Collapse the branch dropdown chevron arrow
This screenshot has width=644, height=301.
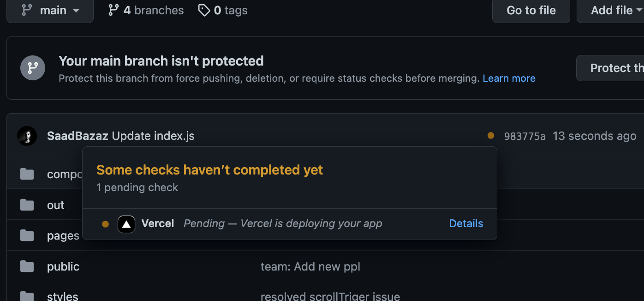(x=76, y=11)
